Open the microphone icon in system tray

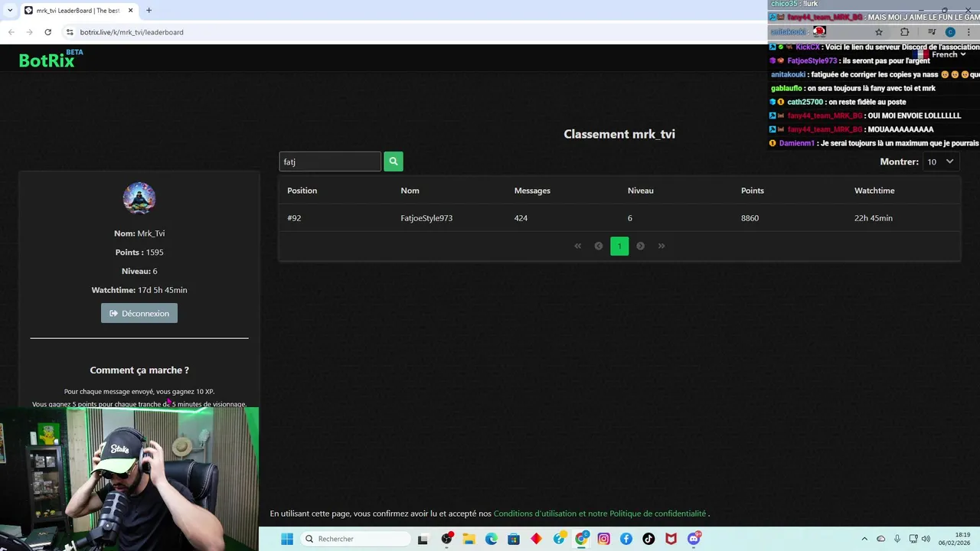click(897, 539)
